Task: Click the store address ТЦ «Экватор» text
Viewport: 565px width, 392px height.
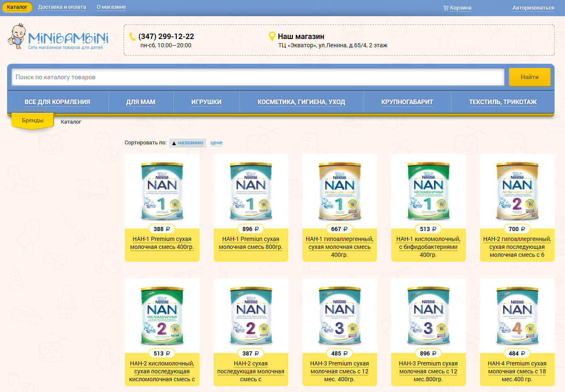Action: pos(333,46)
